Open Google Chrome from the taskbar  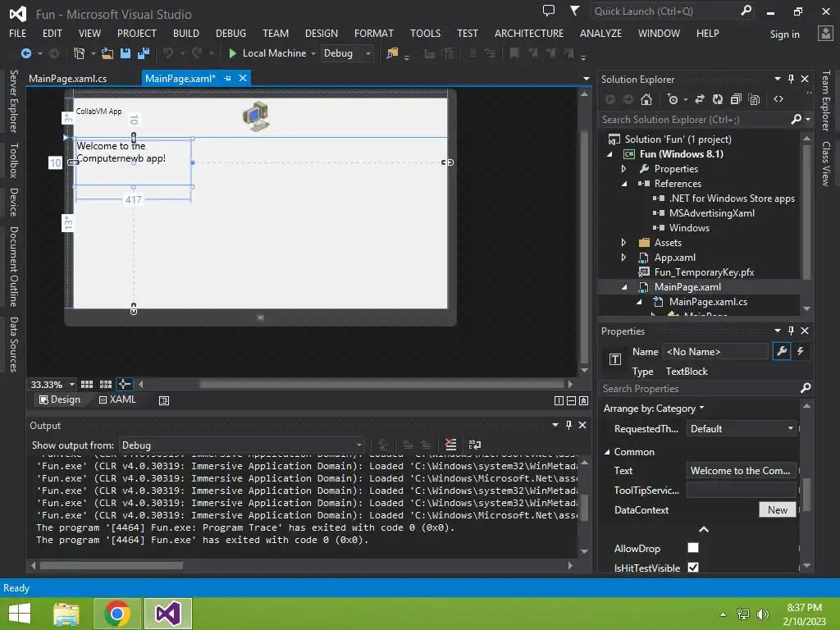pyautogui.click(x=117, y=614)
